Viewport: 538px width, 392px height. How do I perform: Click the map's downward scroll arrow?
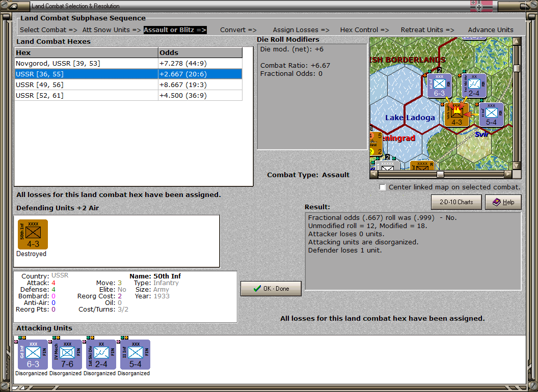pyautogui.click(x=517, y=166)
